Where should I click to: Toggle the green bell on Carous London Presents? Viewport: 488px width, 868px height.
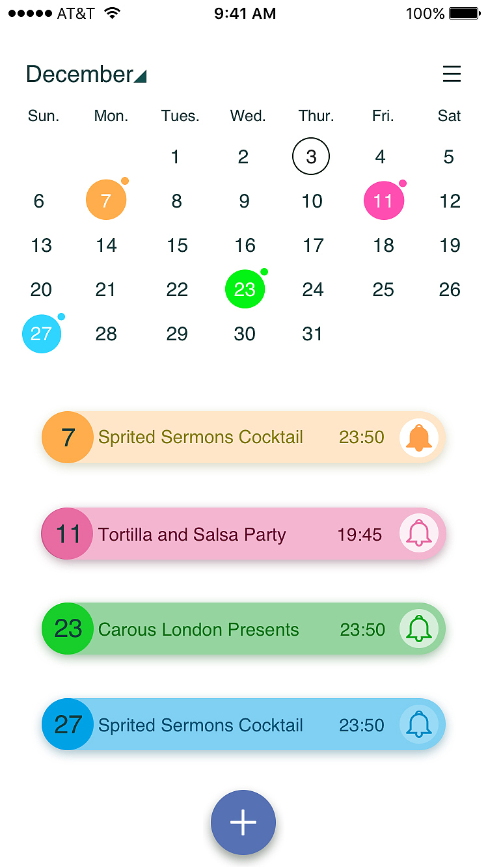418,629
